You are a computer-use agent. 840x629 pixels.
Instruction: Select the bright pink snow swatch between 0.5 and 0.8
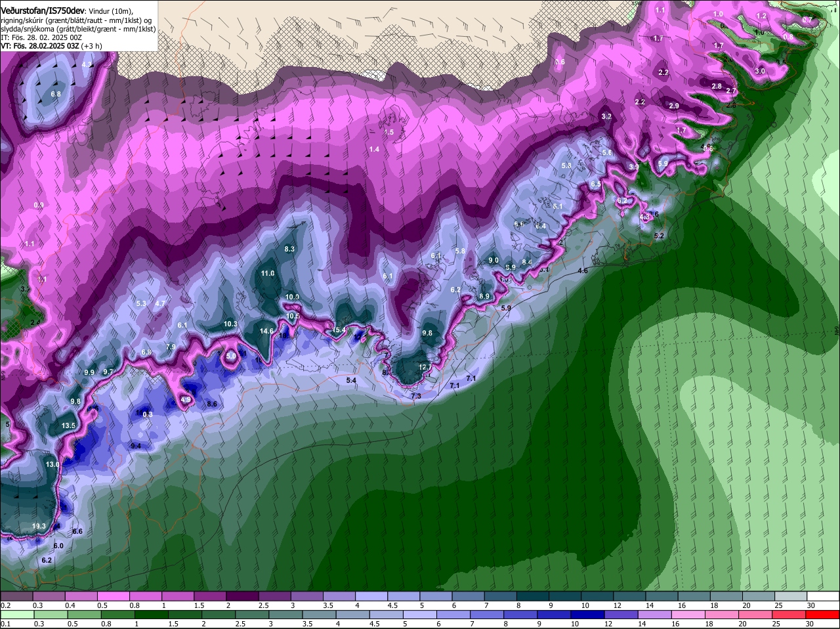click(x=113, y=596)
